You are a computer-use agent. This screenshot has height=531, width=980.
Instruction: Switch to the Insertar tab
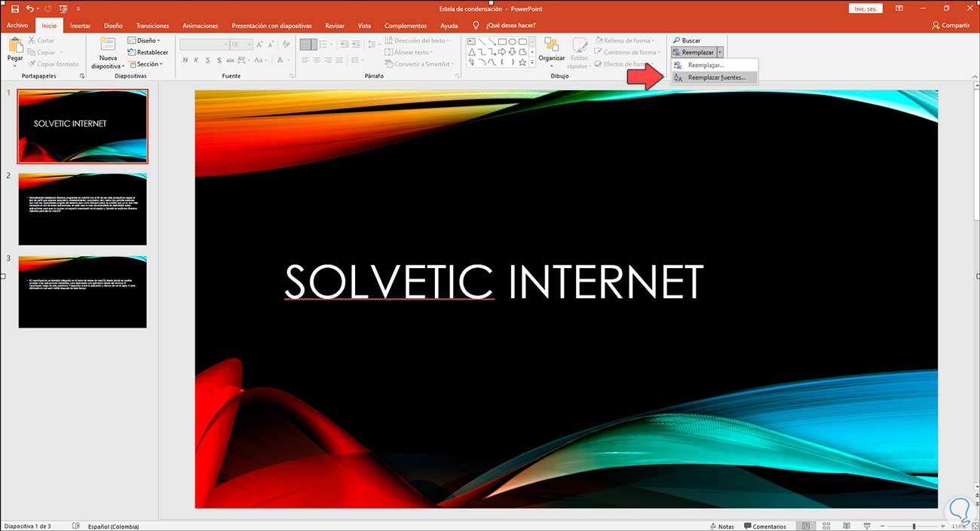[x=80, y=26]
